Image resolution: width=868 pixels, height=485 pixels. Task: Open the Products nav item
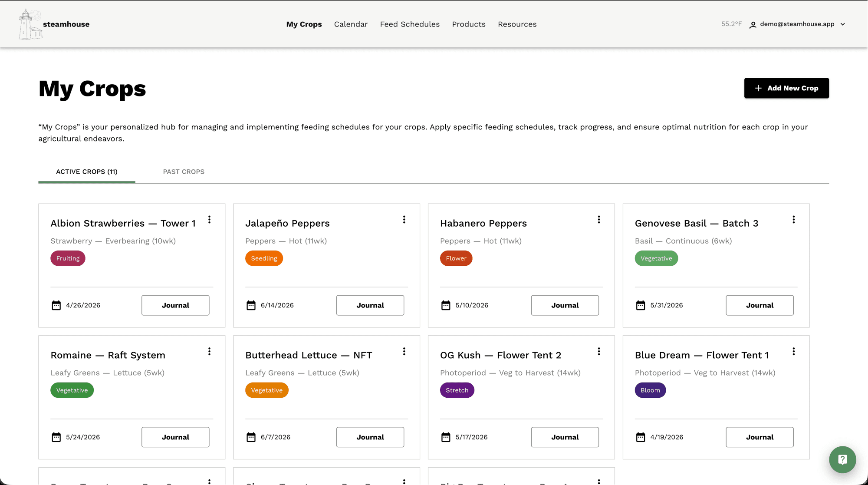click(469, 24)
